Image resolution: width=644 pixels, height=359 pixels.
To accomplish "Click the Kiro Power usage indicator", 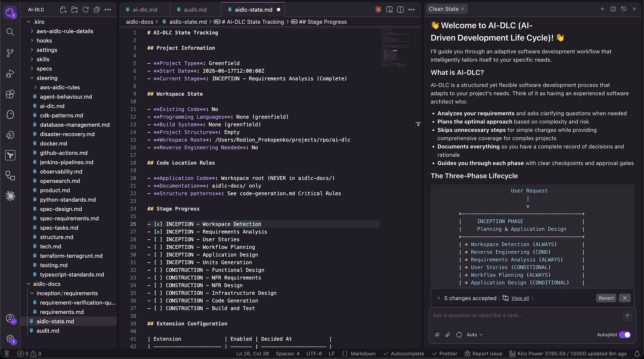I will 568,354.
